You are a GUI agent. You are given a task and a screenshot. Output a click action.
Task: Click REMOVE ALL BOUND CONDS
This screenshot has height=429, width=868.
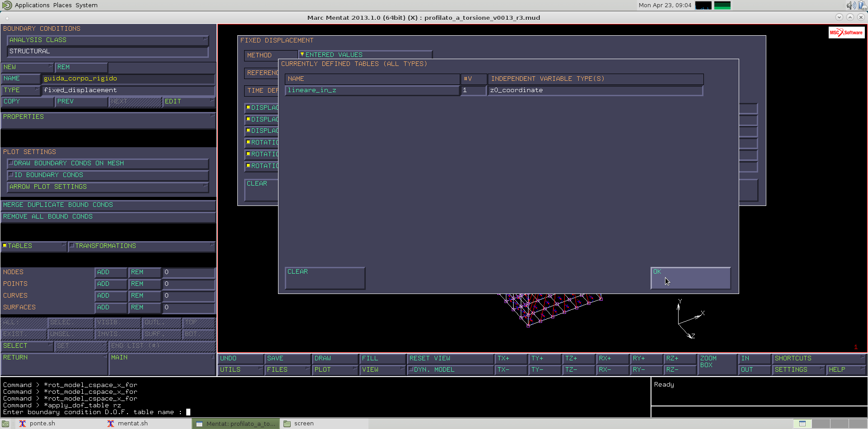(108, 217)
